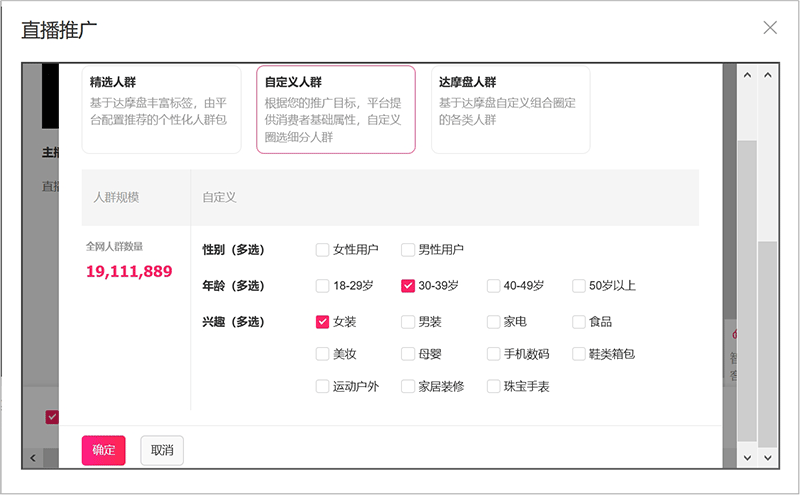Tick the 50岁以上 age option
Viewport: 800px width, 495px height.
tap(579, 286)
